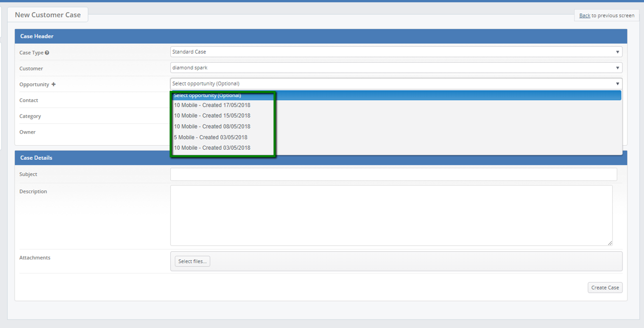Click the Contact field label
The height and width of the screenshot is (328, 644).
[29, 100]
